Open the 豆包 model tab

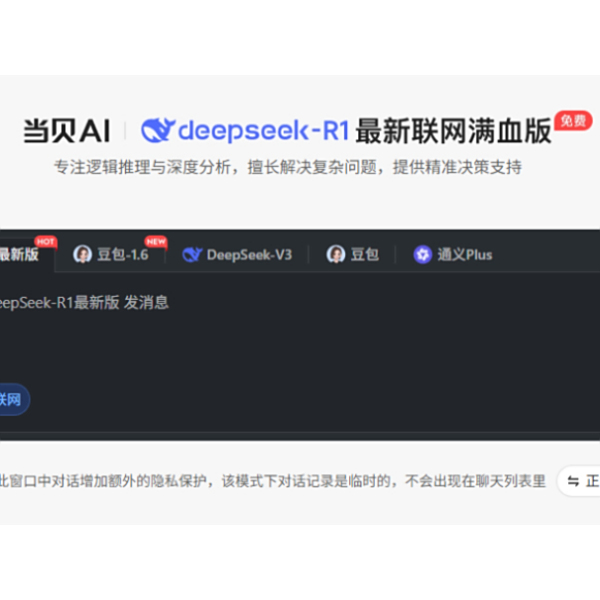pyautogui.click(x=352, y=254)
